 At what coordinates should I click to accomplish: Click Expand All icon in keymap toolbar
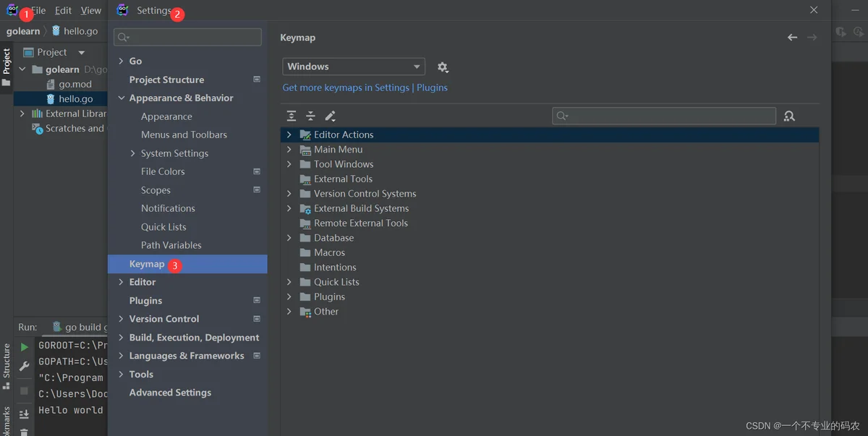coord(292,116)
